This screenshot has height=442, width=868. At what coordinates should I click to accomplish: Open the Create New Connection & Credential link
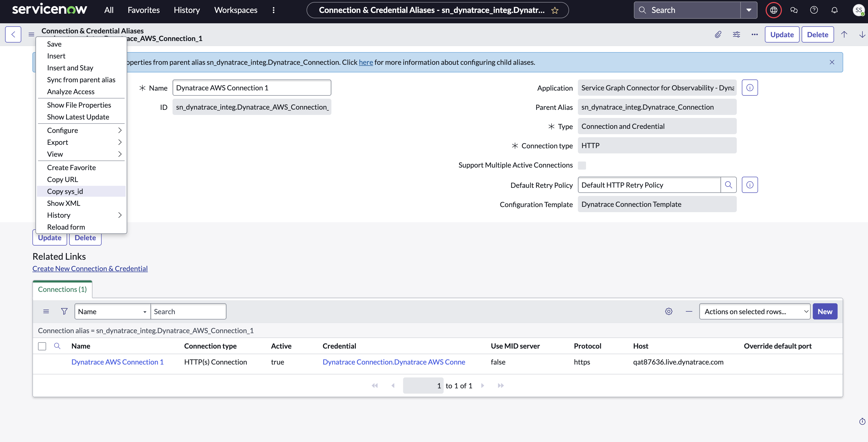click(x=90, y=268)
